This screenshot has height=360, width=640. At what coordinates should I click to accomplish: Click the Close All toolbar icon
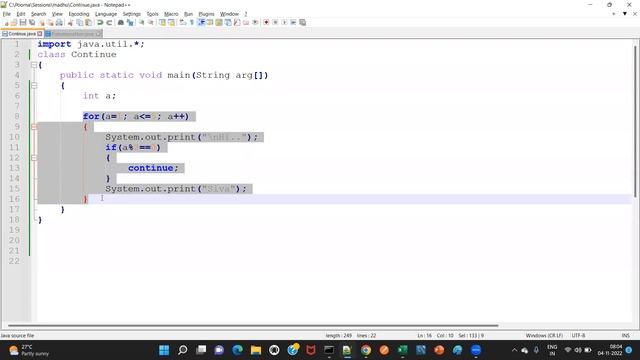coord(50,23)
